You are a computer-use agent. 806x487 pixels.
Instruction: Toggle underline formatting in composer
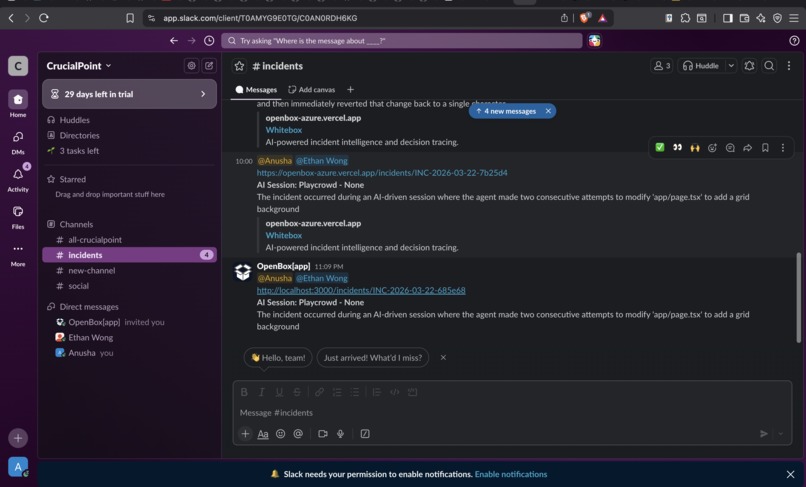tap(279, 392)
